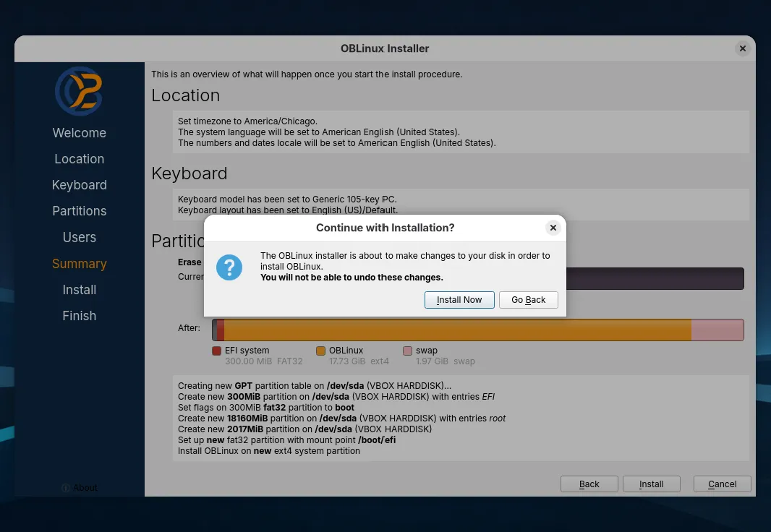
Task: Click the Location section heading
Action: pyautogui.click(x=185, y=95)
